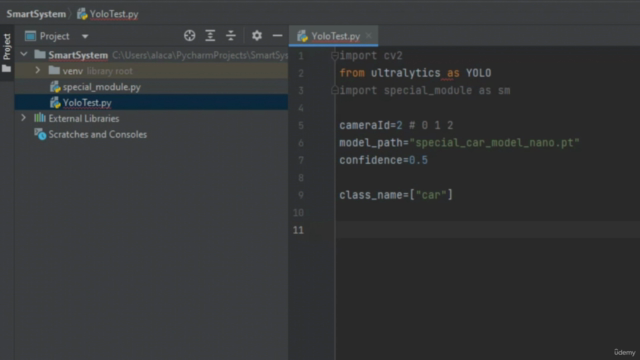Fold the import block at line 1
The width and height of the screenshot is (640, 360).
coord(334,56)
